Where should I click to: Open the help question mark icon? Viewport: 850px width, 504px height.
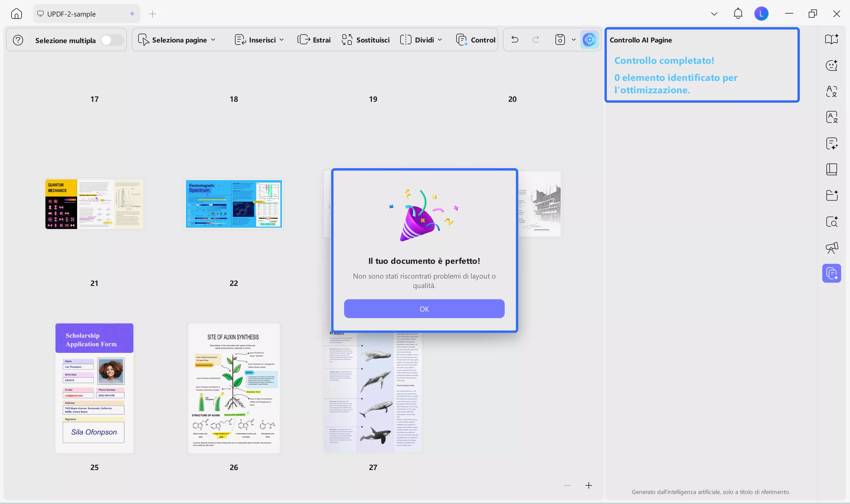coord(18,40)
